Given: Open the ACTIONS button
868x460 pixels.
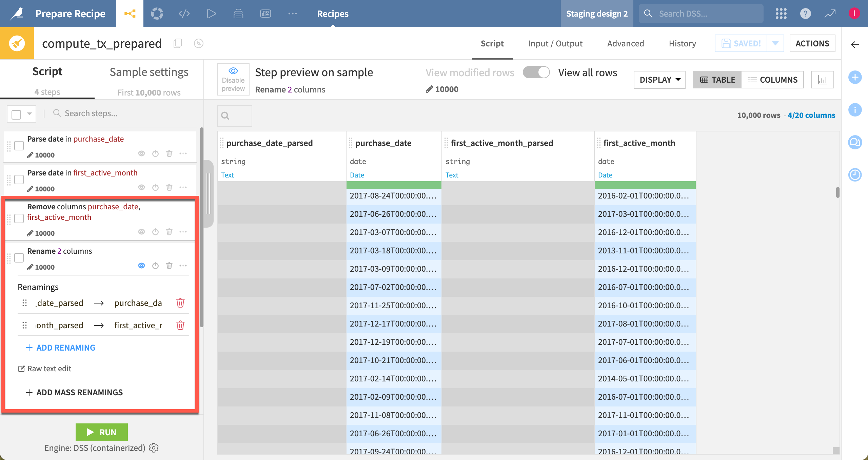Looking at the screenshot, I should (x=812, y=43).
